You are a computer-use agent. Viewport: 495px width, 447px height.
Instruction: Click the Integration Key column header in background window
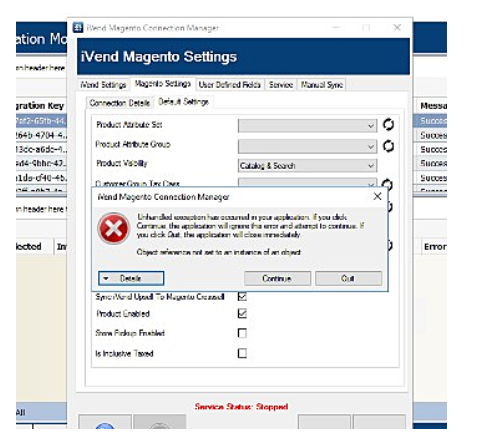(40, 106)
